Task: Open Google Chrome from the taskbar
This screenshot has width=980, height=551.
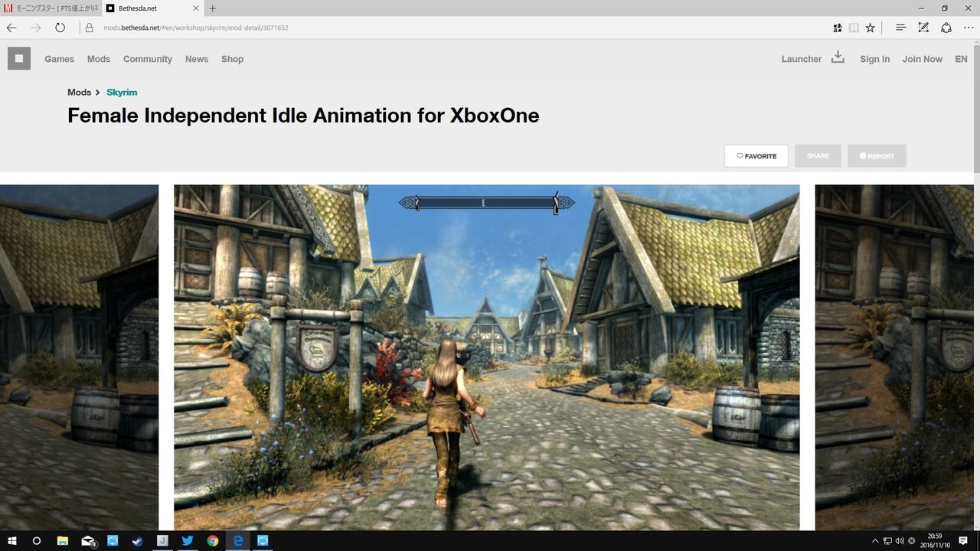Action: pos(213,541)
